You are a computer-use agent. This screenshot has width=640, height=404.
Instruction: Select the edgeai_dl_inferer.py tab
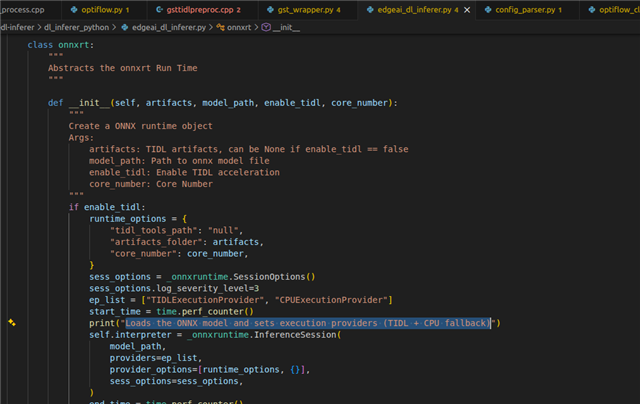(x=414, y=9)
